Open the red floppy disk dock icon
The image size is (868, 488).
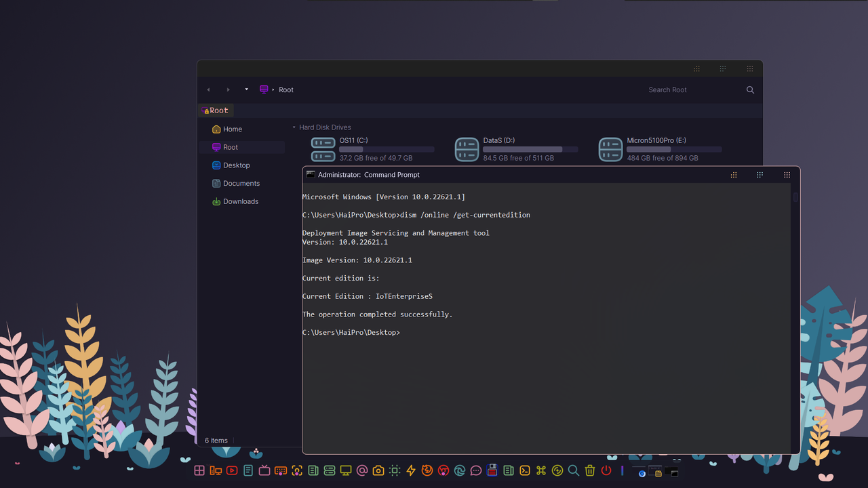coord(492,470)
